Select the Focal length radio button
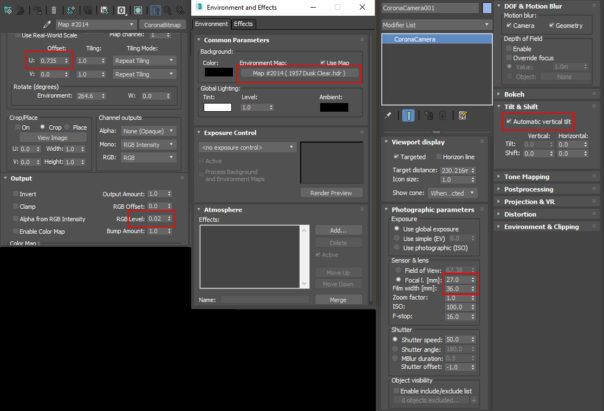604x411 pixels. 396,280
